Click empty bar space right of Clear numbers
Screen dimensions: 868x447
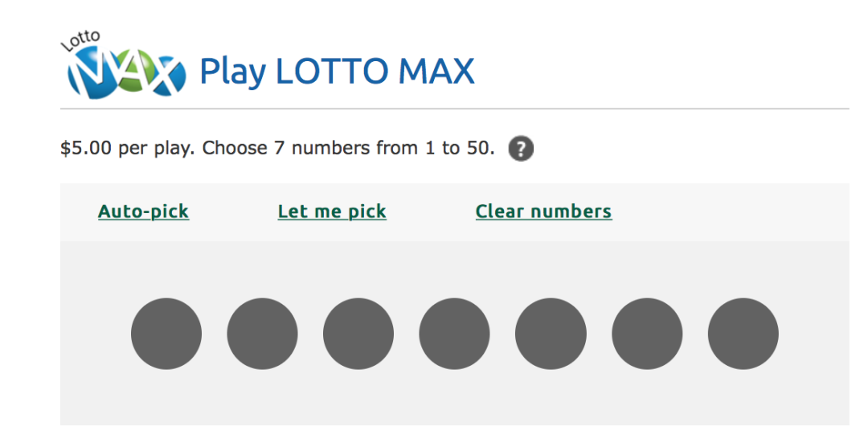pos(723,211)
